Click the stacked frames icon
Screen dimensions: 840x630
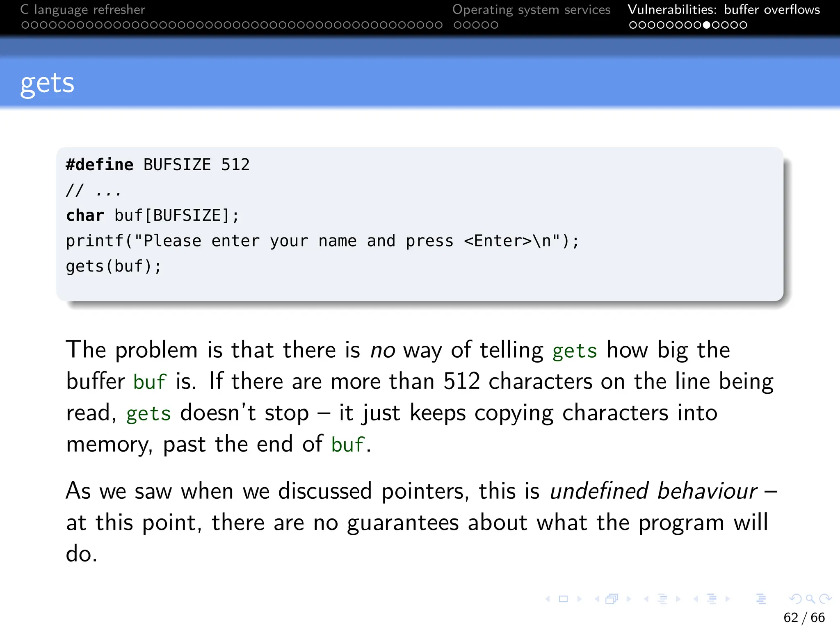[x=612, y=599]
